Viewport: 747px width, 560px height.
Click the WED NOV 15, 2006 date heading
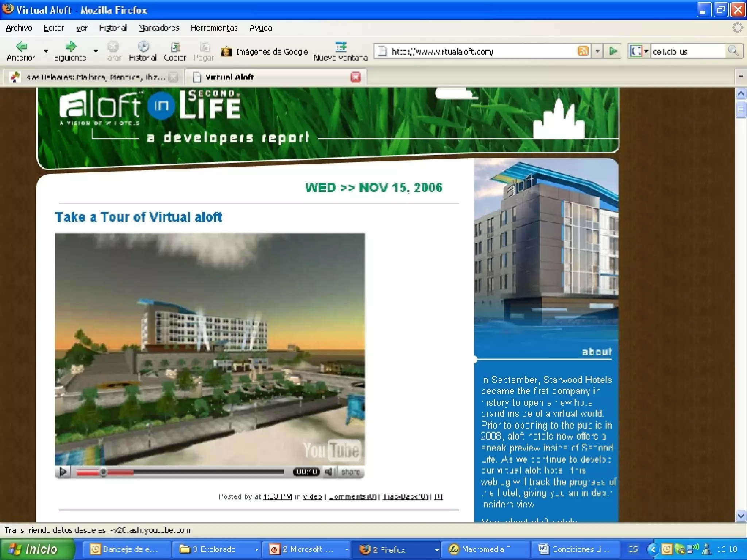click(x=374, y=187)
